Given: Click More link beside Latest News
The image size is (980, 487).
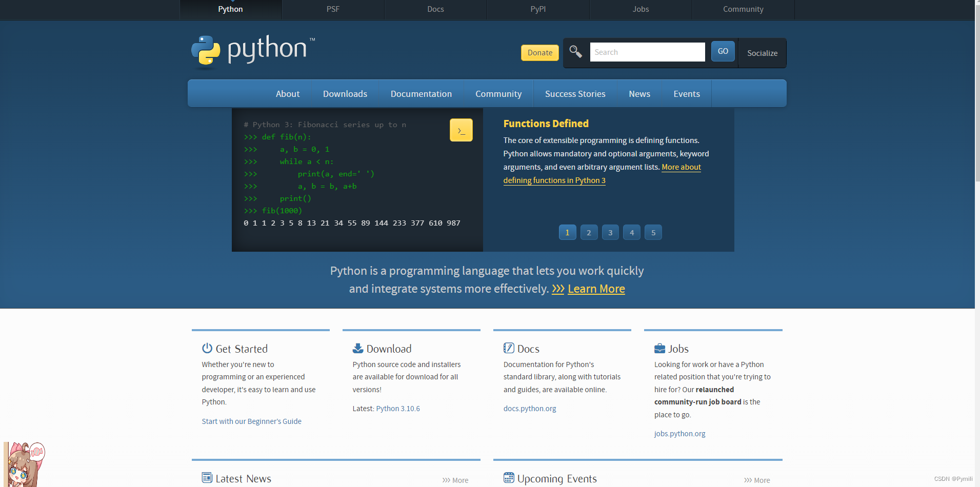Looking at the screenshot, I should pos(455,480).
